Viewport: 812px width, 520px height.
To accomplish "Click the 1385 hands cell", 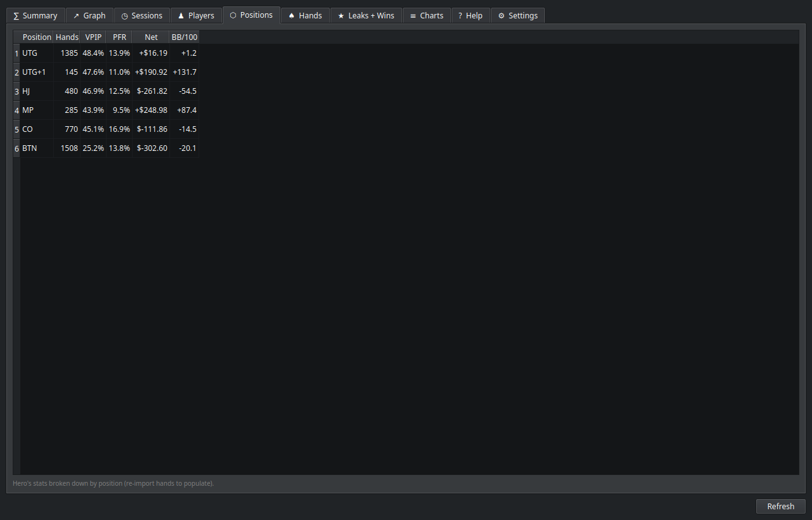I will point(67,53).
